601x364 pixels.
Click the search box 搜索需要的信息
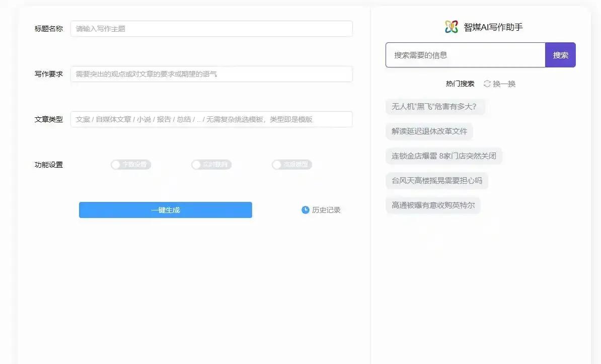[465, 55]
